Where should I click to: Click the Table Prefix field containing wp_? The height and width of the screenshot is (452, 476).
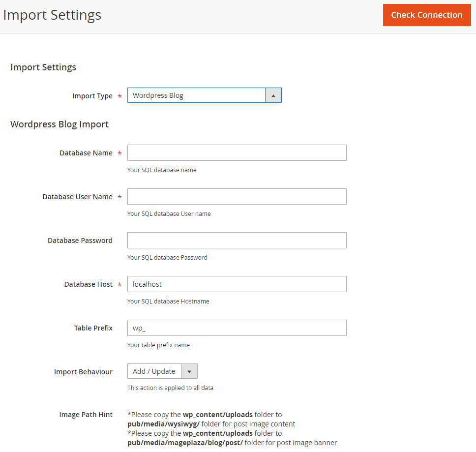coord(237,328)
